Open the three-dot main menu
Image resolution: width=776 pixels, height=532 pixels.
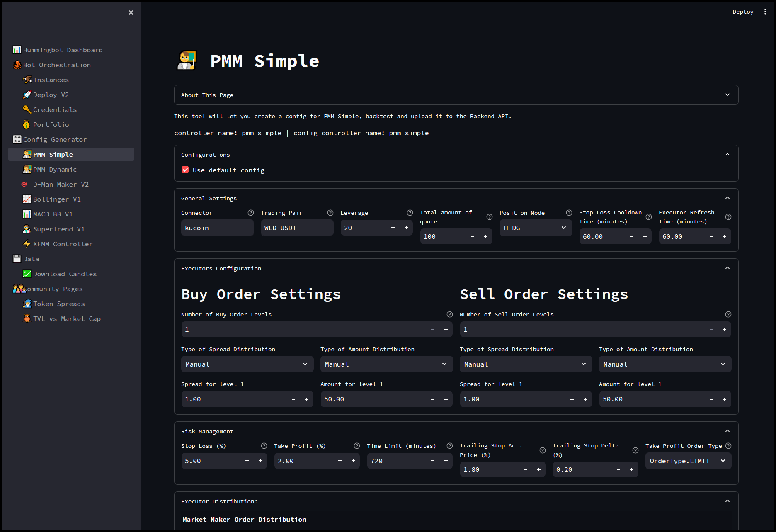(765, 12)
